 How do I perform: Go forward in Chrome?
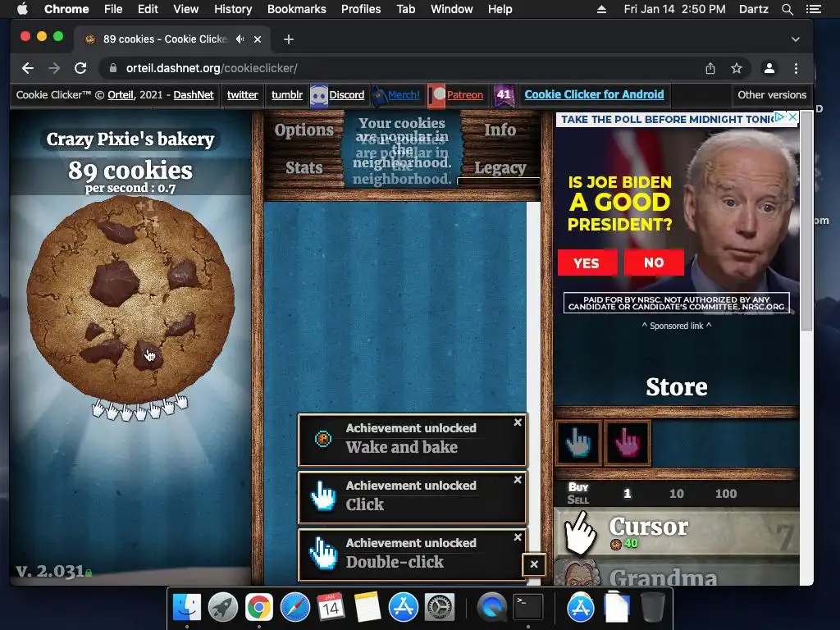(54, 68)
